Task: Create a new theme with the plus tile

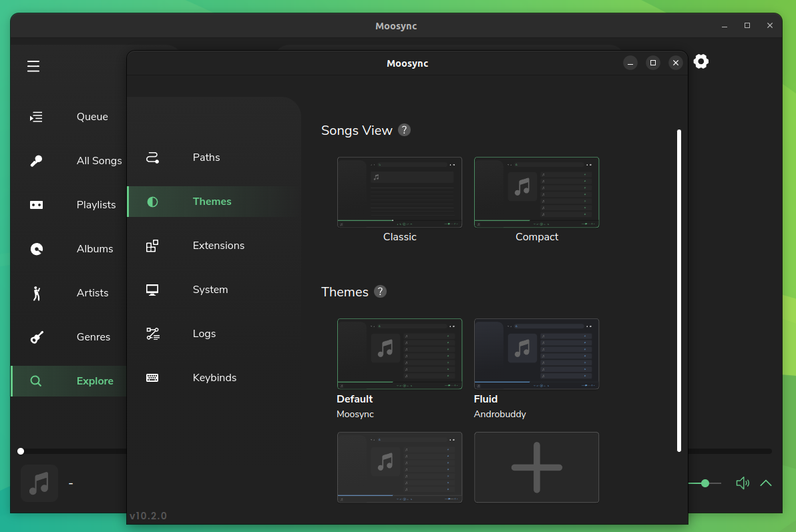Action: 536,467
